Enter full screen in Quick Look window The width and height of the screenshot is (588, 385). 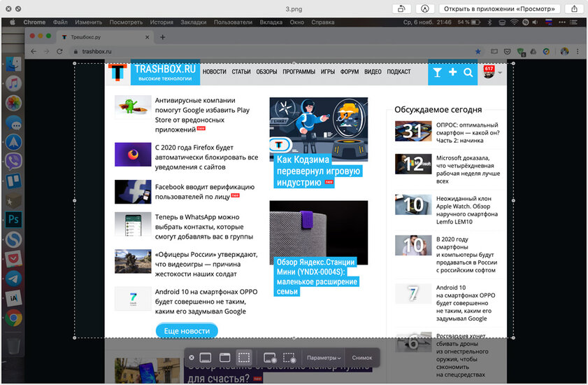[18, 8]
